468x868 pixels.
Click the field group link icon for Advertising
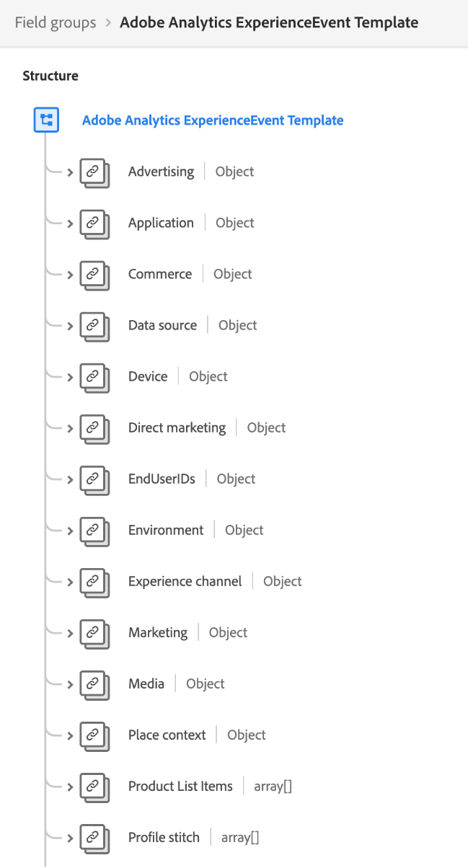tap(94, 173)
